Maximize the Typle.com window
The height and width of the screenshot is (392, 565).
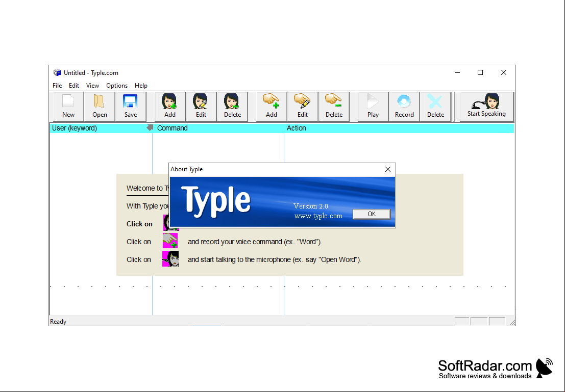point(480,73)
